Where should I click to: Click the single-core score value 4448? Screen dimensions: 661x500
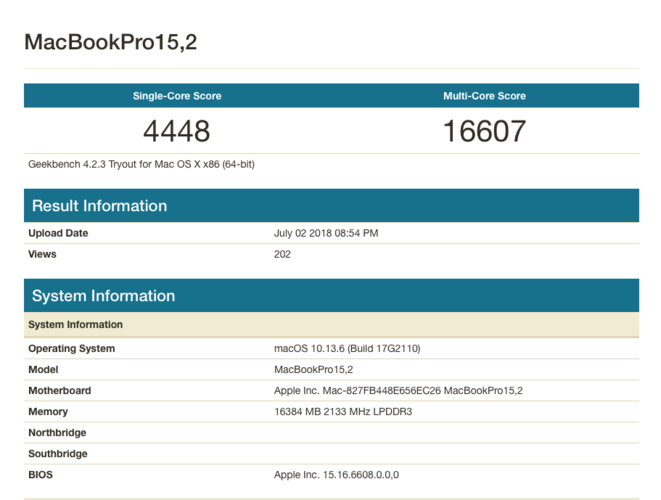(177, 131)
